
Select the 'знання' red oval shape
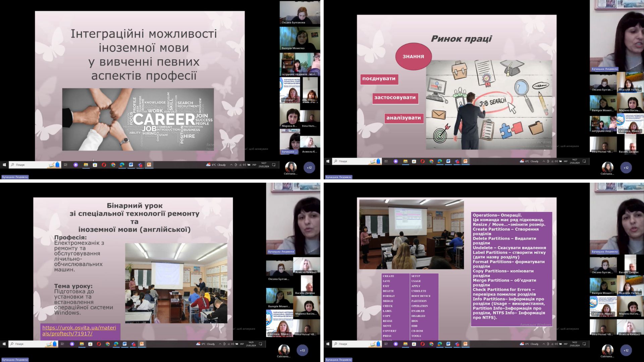413,56
